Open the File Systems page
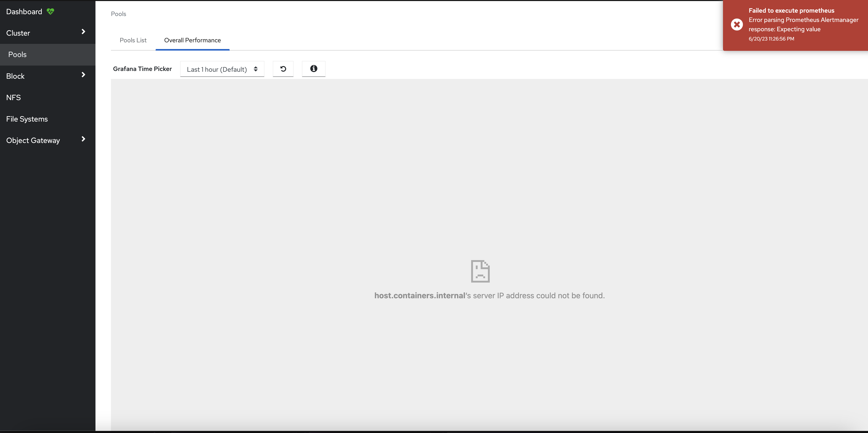868x433 pixels. coord(27,119)
